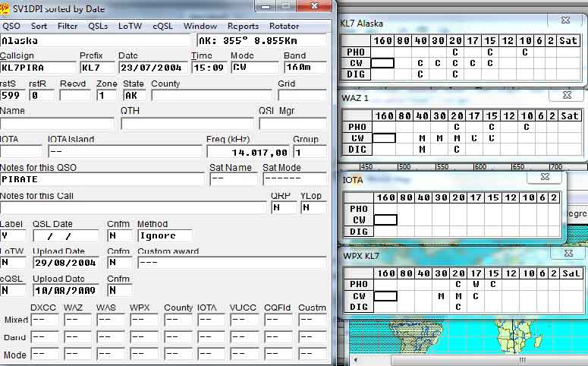Image resolution: width=588 pixels, height=366 pixels.
Task: Click the Sat Mode field
Action: [294, 179]
